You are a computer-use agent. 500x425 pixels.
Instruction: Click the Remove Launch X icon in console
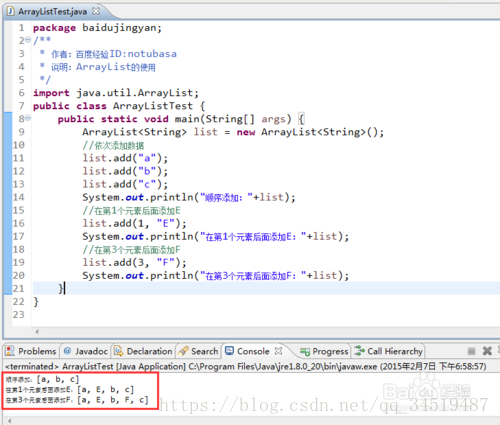487,351
